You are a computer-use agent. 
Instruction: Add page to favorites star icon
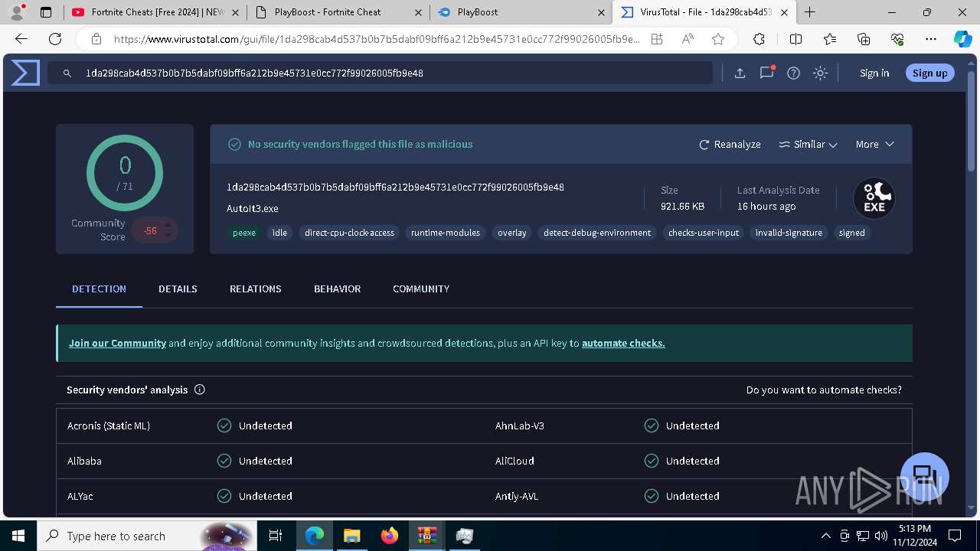[x=718, y=39]
